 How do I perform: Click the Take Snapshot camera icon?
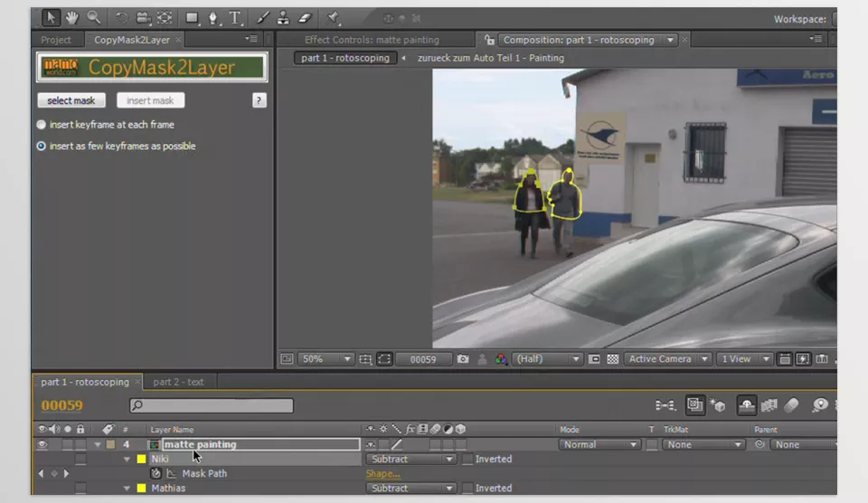click(x=463, y=359)
